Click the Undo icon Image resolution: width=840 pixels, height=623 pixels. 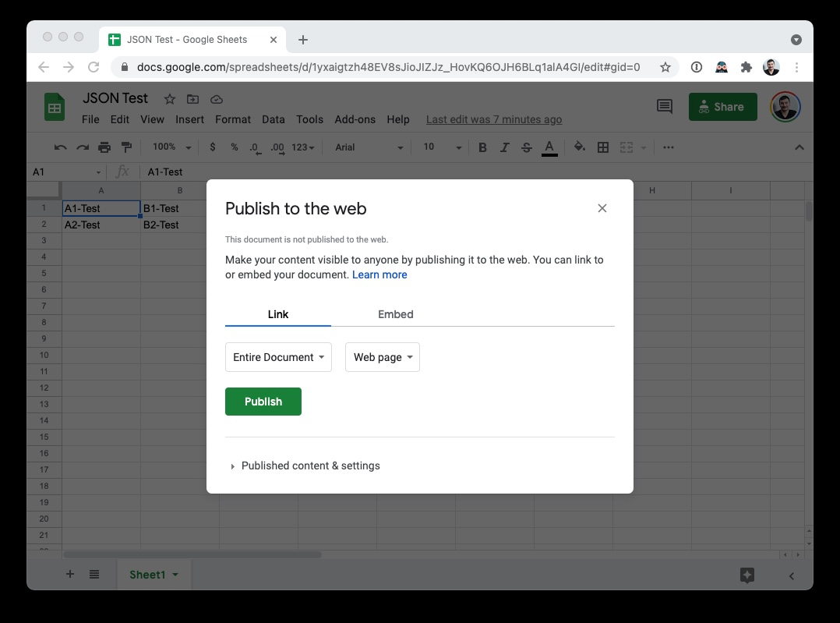click(x=60, y=147)
